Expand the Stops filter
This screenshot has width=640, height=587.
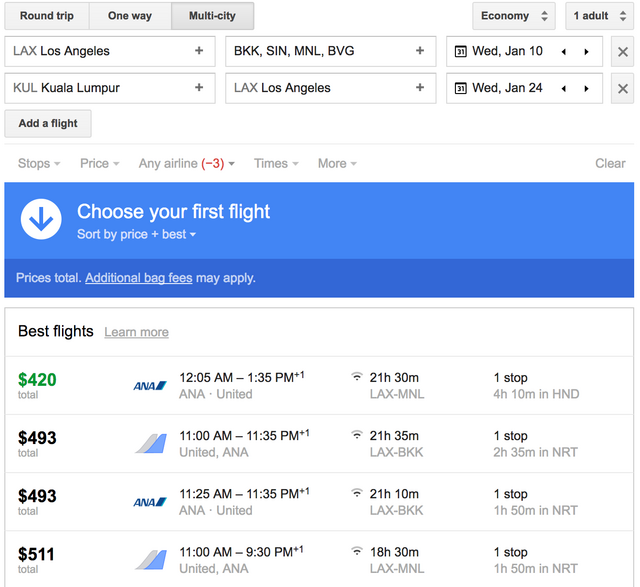[39, 163]
